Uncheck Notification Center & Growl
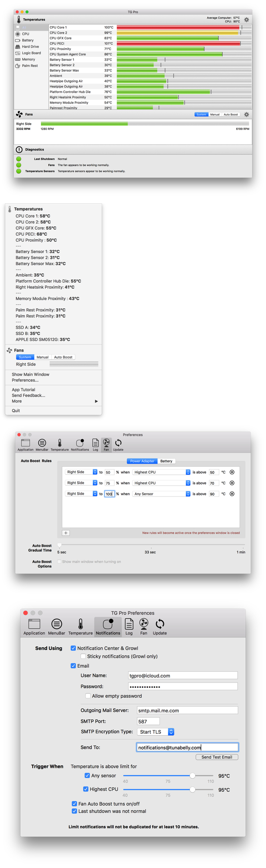The image size is (266, 868). (73, 648)
